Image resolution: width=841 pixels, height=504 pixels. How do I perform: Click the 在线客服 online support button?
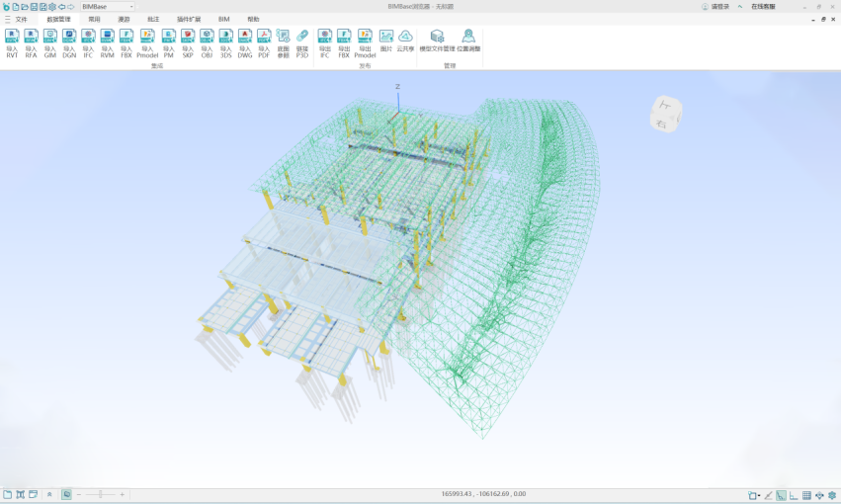tap(763, 7)
